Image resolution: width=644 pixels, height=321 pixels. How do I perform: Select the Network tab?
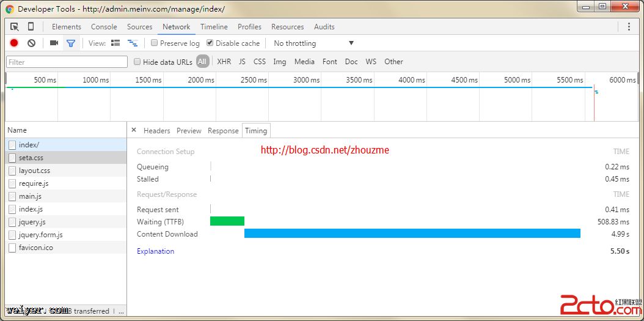pos(176,27)
